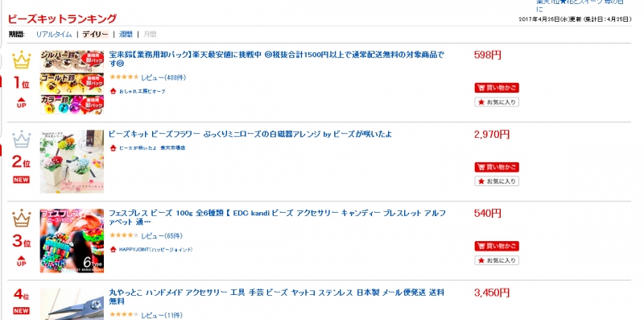The height and width of the screenshot is (320, 644).
Task: Save the rank 1 item to お気に入り
Action: tap(497, 102)
